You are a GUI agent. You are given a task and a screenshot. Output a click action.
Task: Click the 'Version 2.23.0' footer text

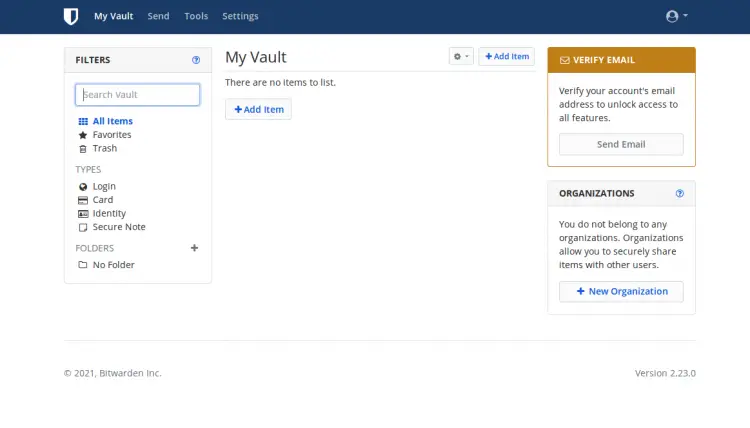click(665, 373)
